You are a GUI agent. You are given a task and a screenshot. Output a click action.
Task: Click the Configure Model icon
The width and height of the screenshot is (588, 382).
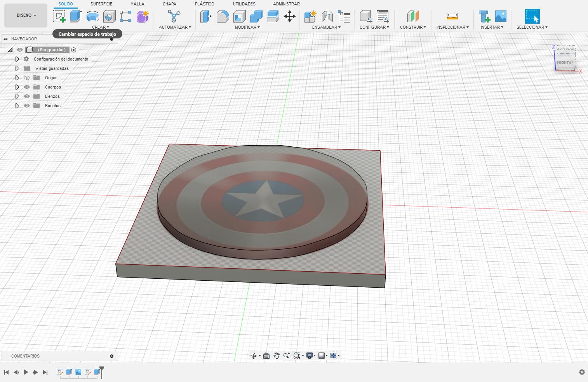(366, 16)
